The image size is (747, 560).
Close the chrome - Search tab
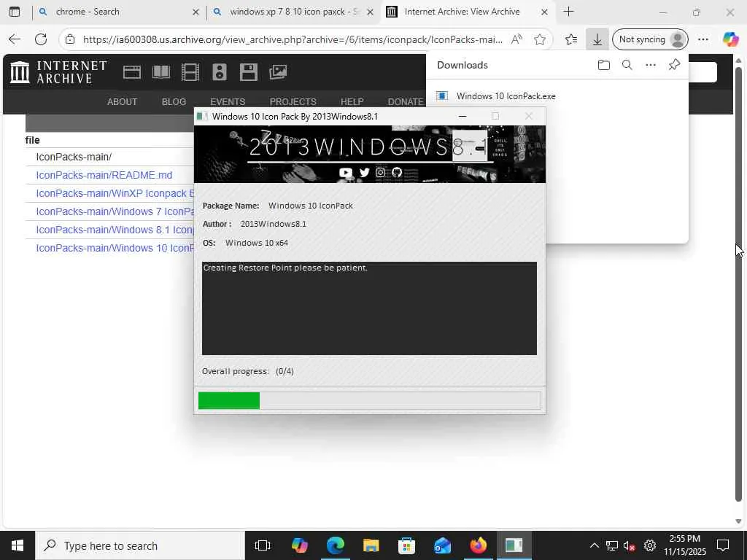point(196,12)
